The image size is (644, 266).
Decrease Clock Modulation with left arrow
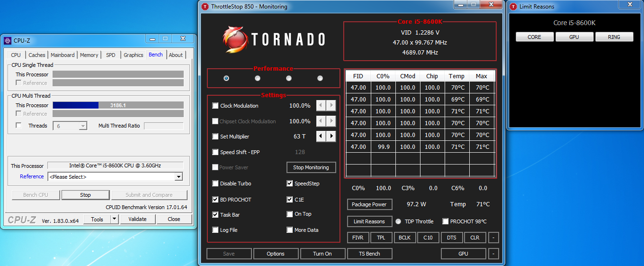[x=321, y=106]
